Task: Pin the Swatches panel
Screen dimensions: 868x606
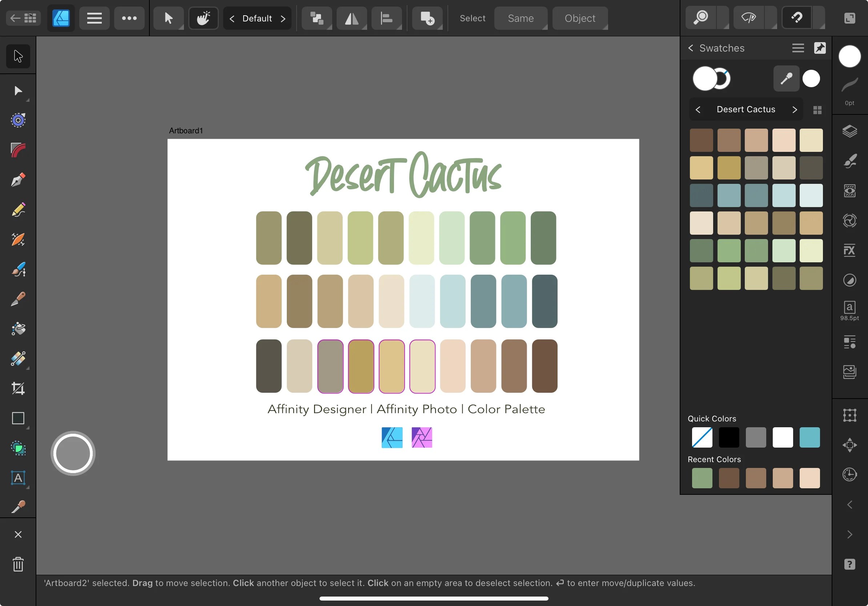Action: pos(820,48)
